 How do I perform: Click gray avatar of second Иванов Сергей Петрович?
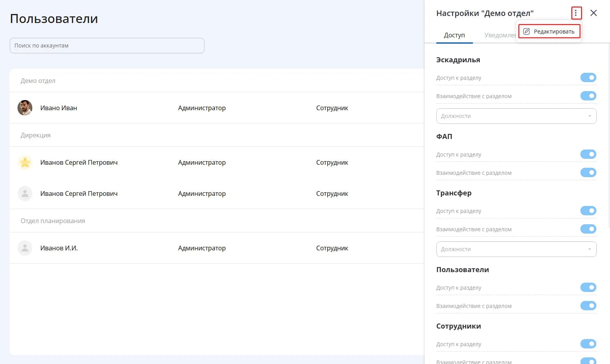point(25,193)
